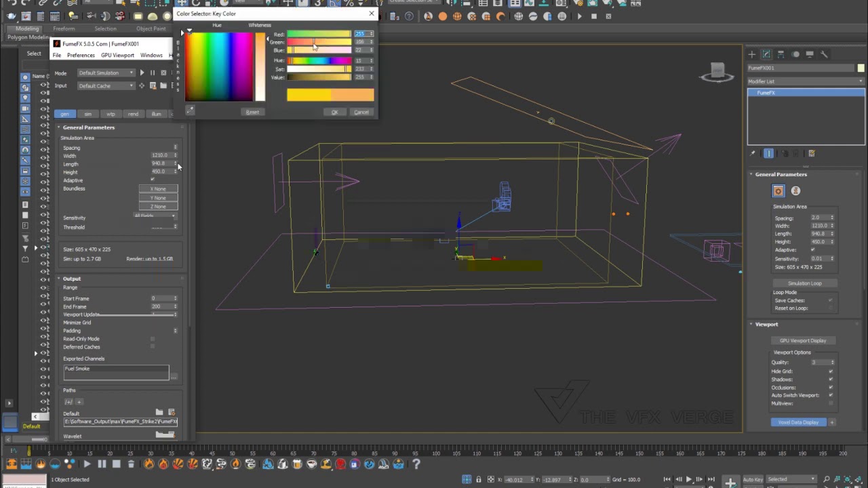This screenshot has height=488, width=868.
Task: Click the play icon on bottom FumeFX toolbar
Action: tap(87, 464)
